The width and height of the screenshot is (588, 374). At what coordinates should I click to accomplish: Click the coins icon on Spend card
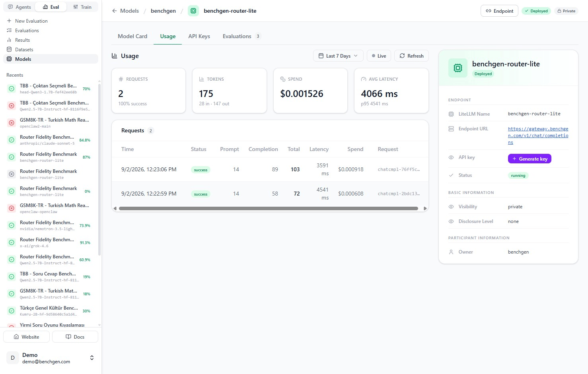tap(283, 79)
